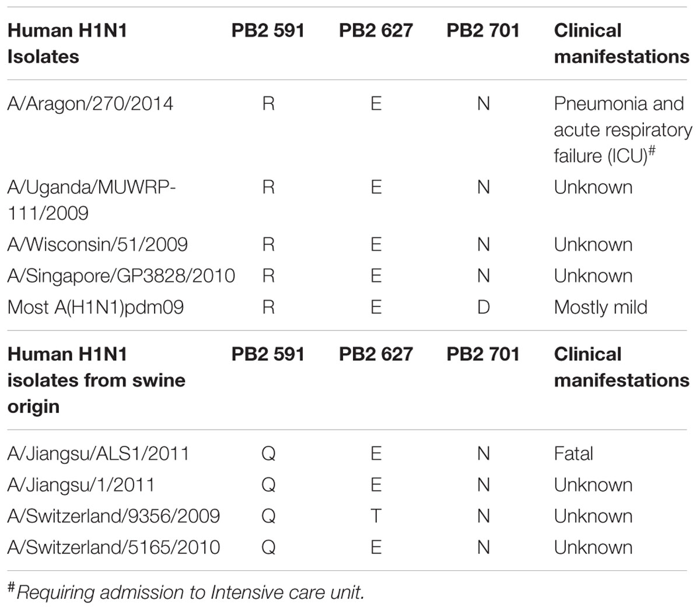Click the A/Aragon/270/2014 isolate name
700x610 pixels.
pyautogui.click(x=90, y=104)
